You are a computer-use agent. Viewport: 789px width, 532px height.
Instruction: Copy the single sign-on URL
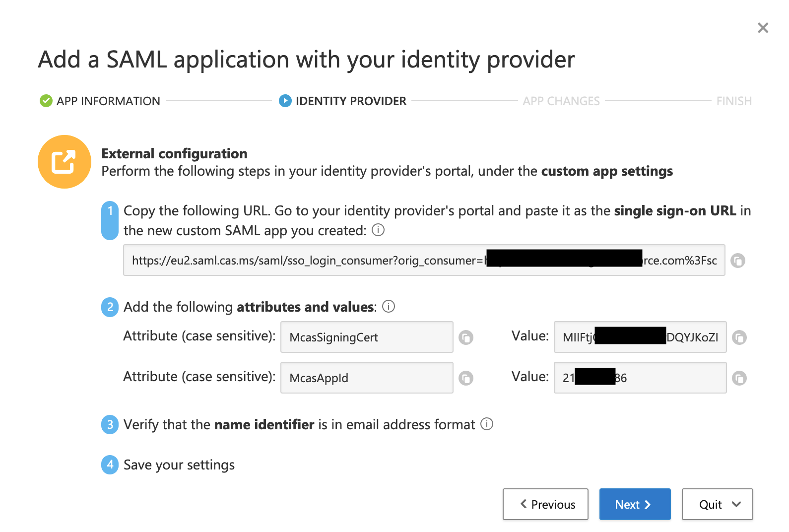point(738,261)
